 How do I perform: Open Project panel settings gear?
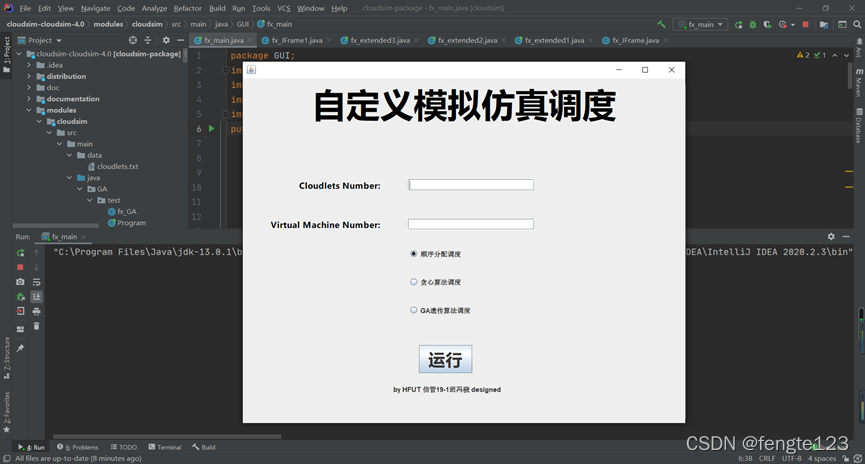tap(166, 40)
